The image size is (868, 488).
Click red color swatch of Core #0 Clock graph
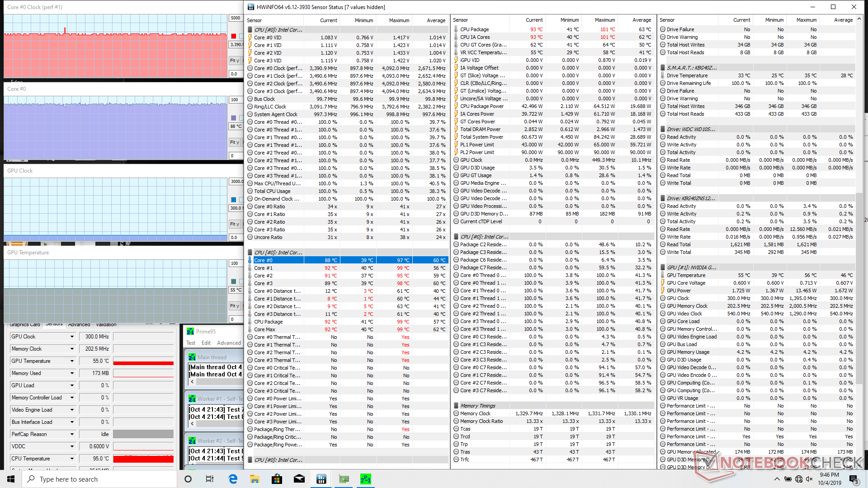[233, 36]
